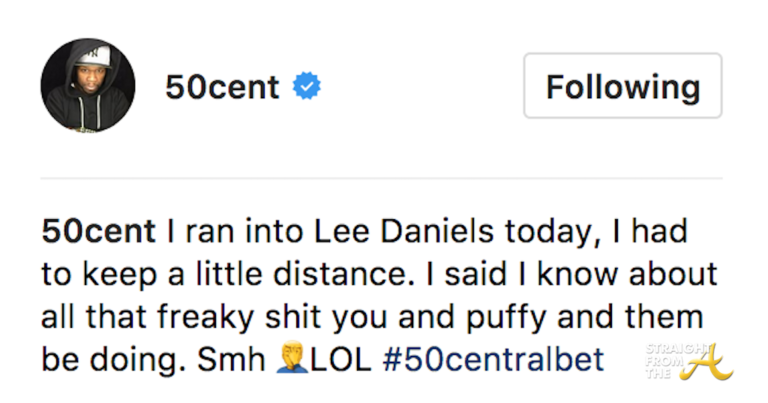Toggle the Following button
Viewport: 768px width, 403px height.
622,87
